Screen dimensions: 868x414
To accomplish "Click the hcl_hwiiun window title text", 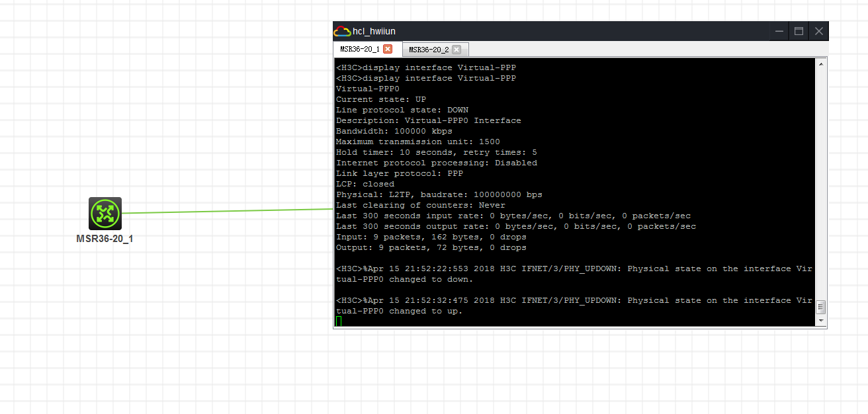I will click(x=374, y=31).
